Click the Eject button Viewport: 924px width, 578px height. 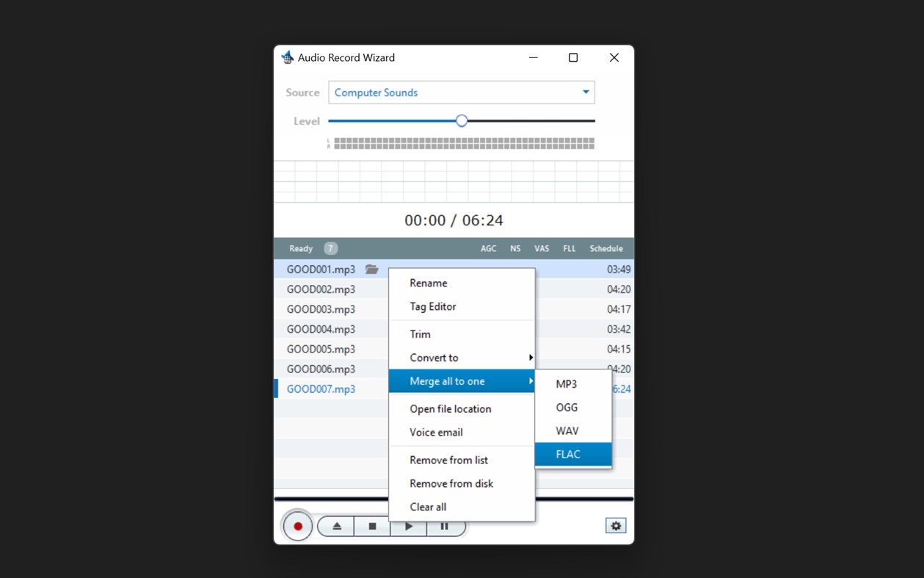(x=335, y=526)
